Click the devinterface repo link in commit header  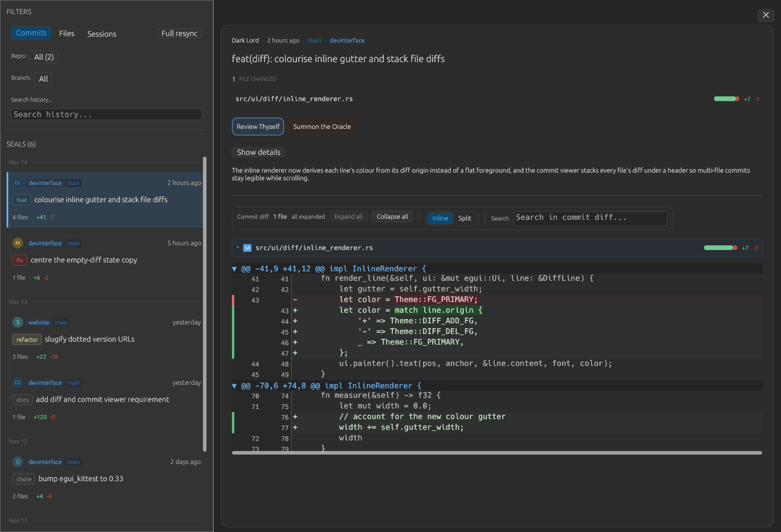[347, 41]
